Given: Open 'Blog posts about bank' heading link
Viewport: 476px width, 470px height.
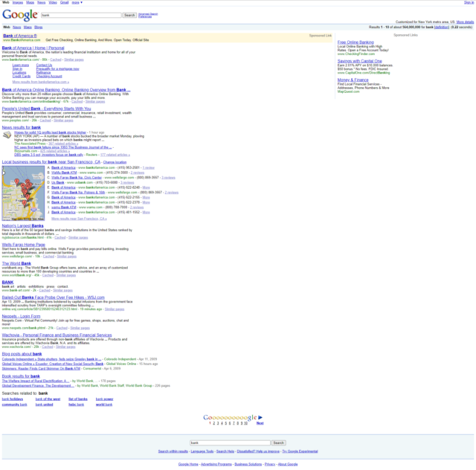Looking at the screenshot, I should tap(22, 354).
